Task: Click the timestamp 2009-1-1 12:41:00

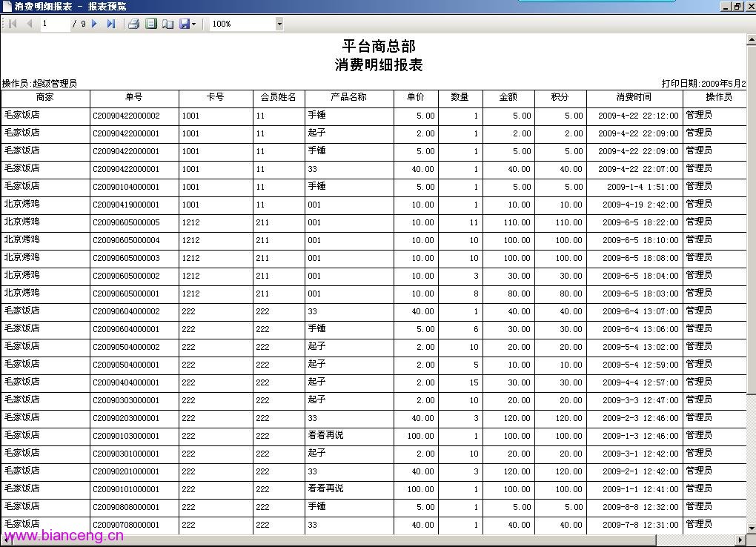Action: [640, 489]
